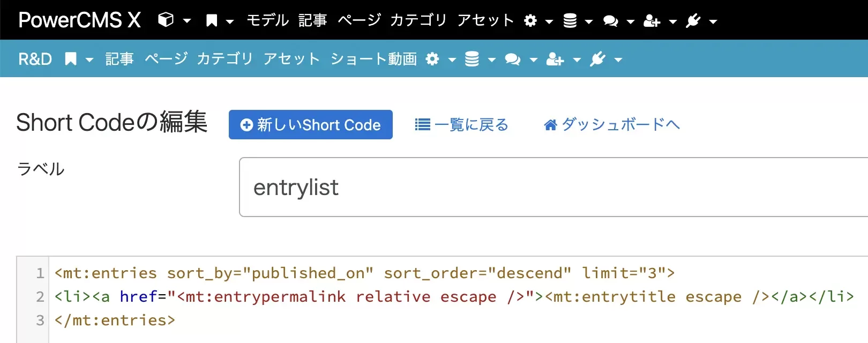Open 記事 in the black top bar
The height and width of the screenshot is (343, 868).
click(313, 20)
